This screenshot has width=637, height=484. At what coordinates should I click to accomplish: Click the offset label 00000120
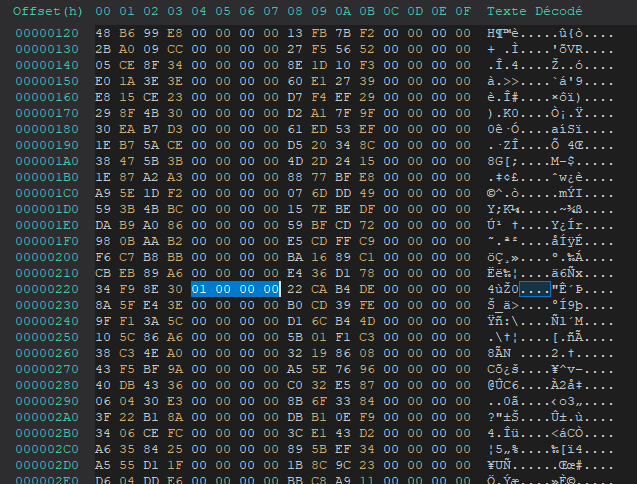point(47,33)
